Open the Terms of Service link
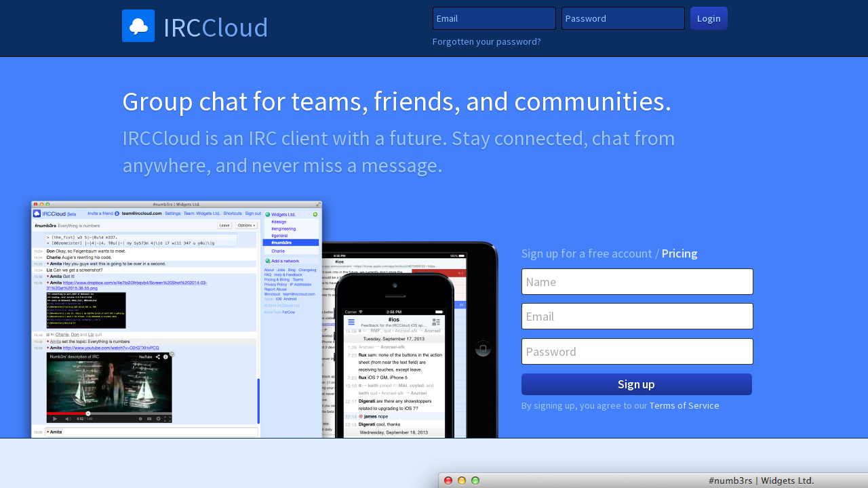The image size is (868, 488). [684, 405]
